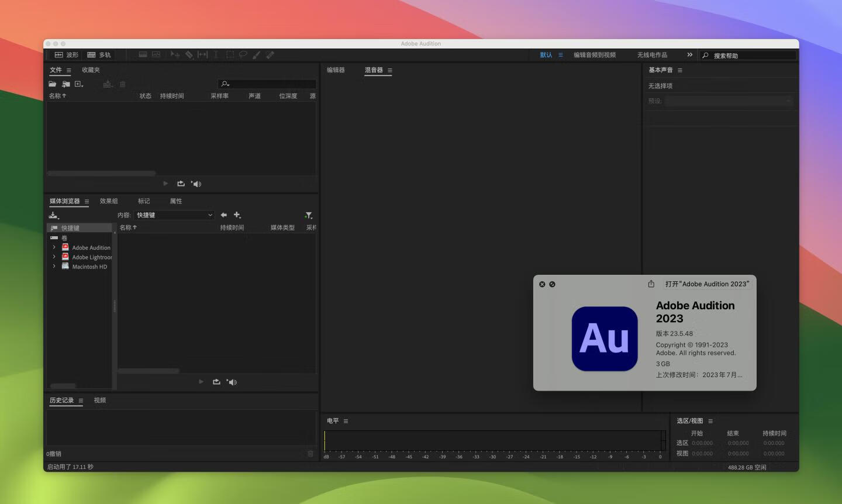
Task: Click add shortcut plus icon in Media Browser
Action: point(237,215)
